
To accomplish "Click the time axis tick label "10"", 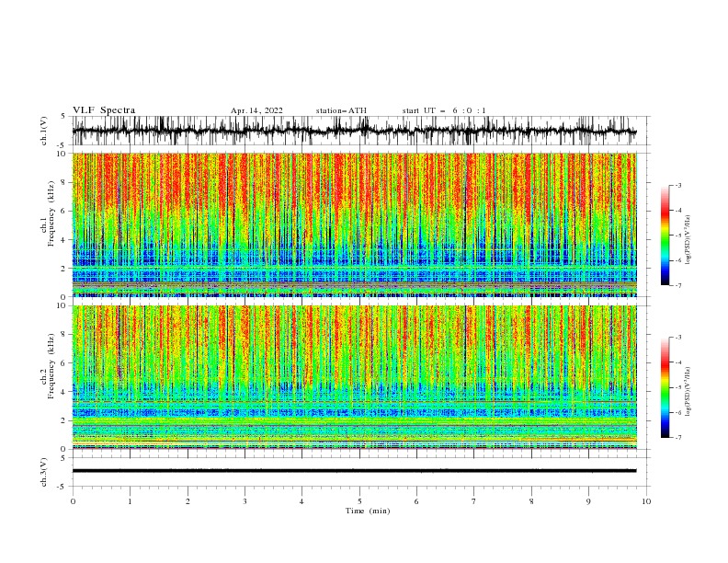I will (x=646, y=501).
